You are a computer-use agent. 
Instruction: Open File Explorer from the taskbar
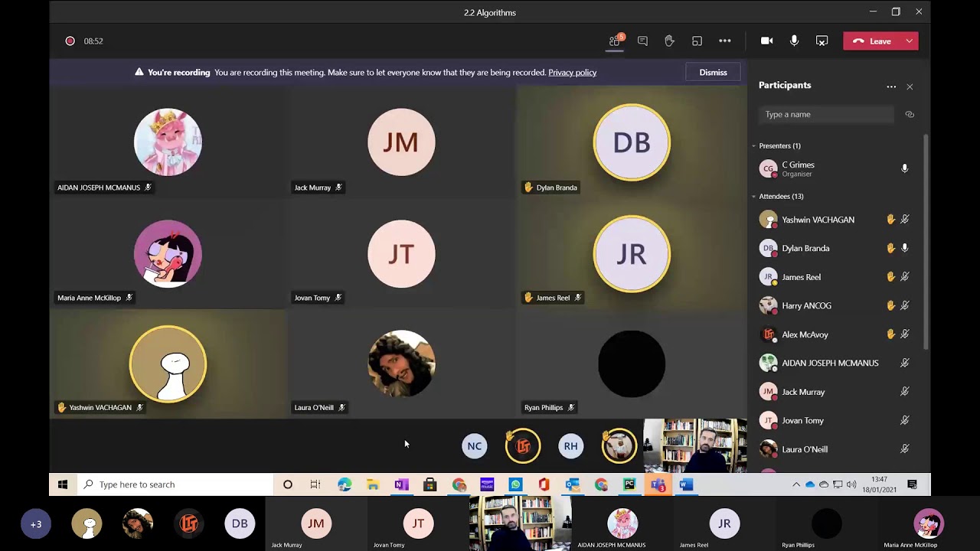tap(373, 484)
